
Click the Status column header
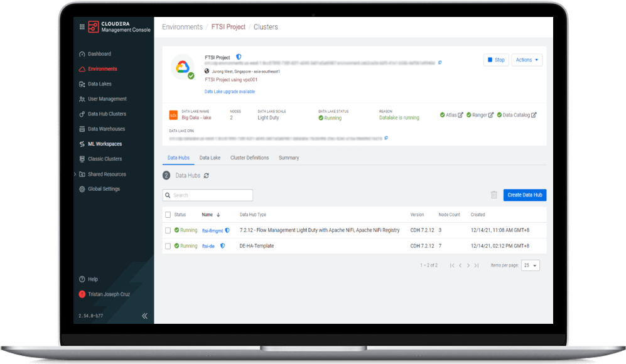pos(180,215)
